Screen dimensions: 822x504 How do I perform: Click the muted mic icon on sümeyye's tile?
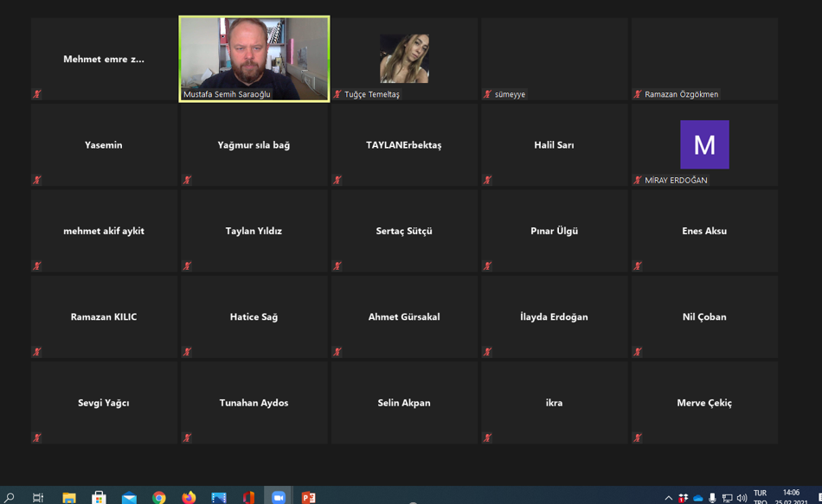tap(487, 94)
